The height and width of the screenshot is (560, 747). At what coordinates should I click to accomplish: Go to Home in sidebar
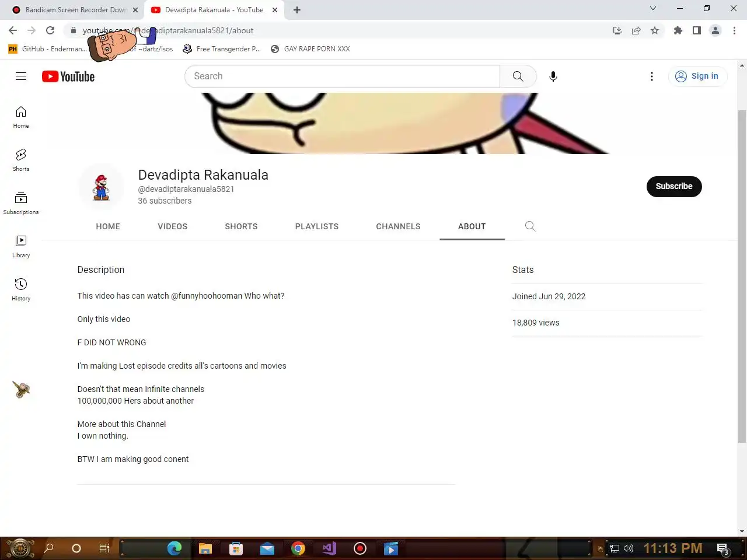click(x=21, y=117)
